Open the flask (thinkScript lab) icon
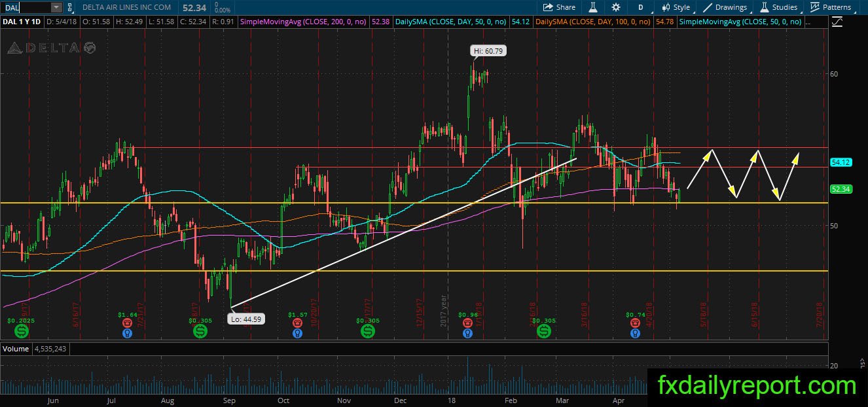This screenshot has height=407, width=868. [593, 7]
